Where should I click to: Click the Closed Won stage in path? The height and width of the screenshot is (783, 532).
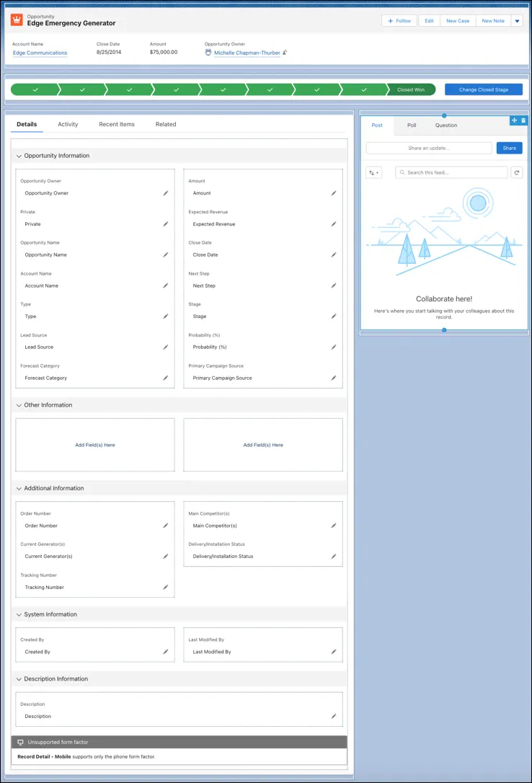[x=411, y=90]
